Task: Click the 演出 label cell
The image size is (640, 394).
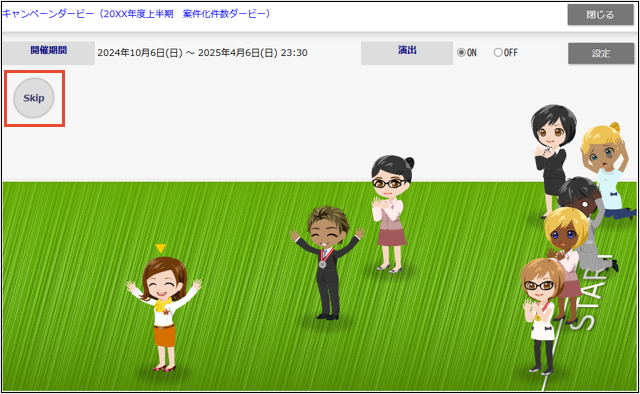Action: pyautogui.click(x=407, y=53)
